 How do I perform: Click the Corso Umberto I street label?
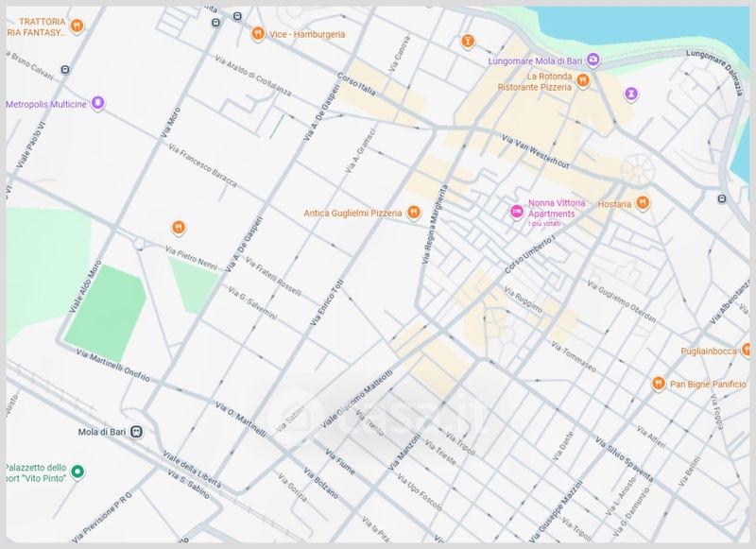pyautogui.click(x=532, y=254)
